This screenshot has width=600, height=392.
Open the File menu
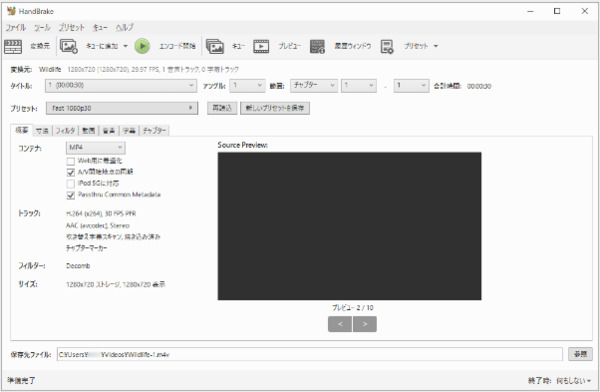(x=16, y=27)
